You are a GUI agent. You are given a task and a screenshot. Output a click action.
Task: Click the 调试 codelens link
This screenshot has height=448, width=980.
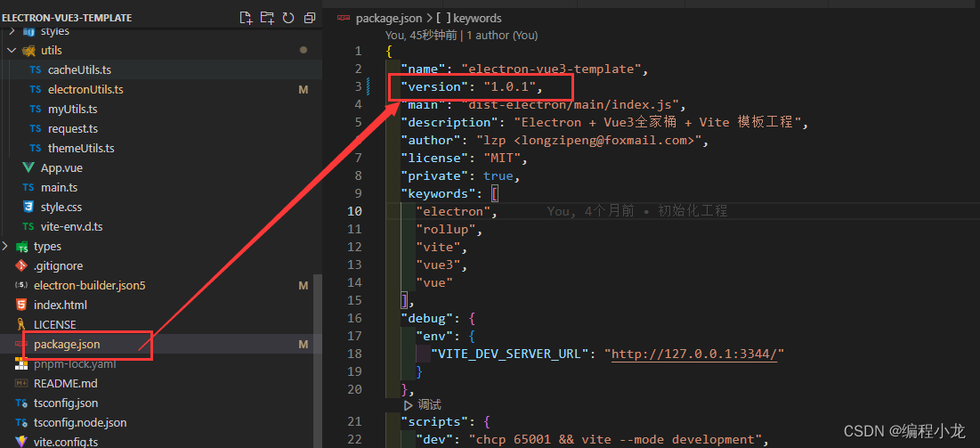[x=429, y=405]
